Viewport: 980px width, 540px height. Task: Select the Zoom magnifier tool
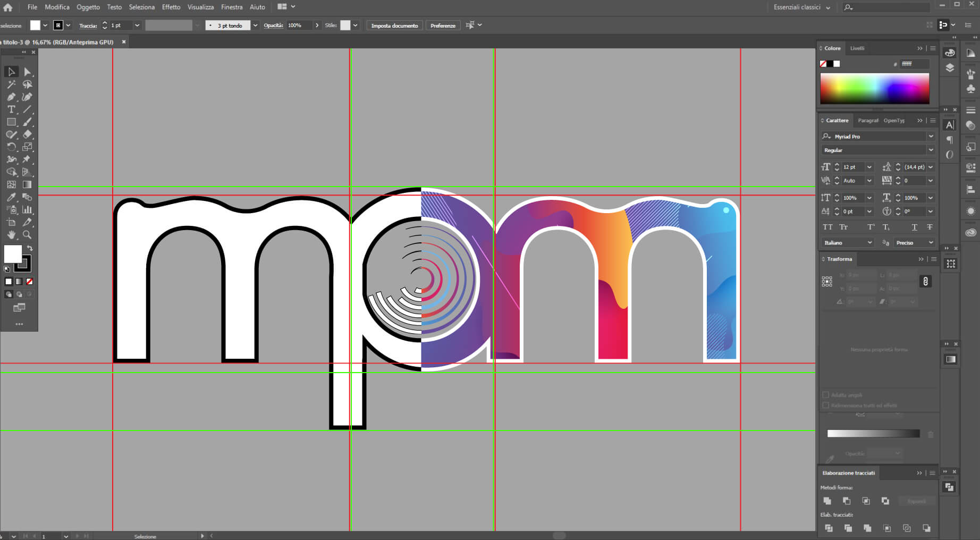click(x=27, y=235)
